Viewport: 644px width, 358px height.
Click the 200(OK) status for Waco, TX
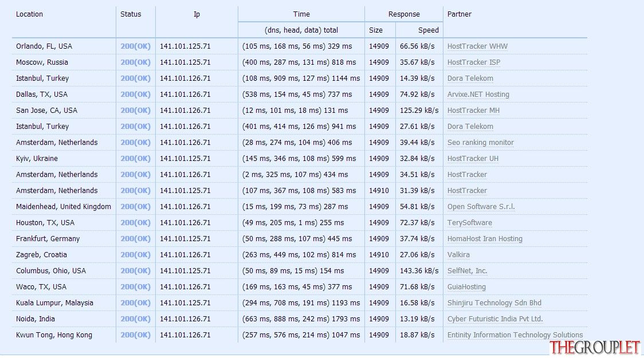pyautogui.click(x=136, y=286)
